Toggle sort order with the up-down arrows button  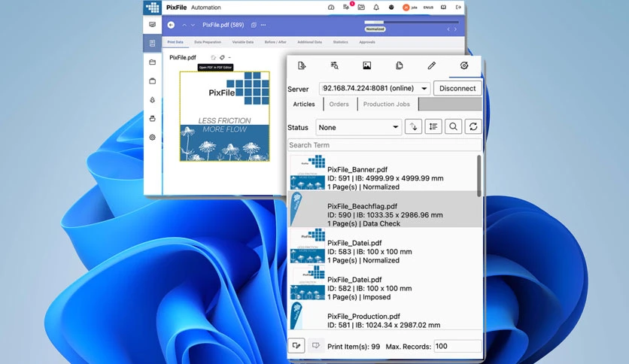(413, 126)
